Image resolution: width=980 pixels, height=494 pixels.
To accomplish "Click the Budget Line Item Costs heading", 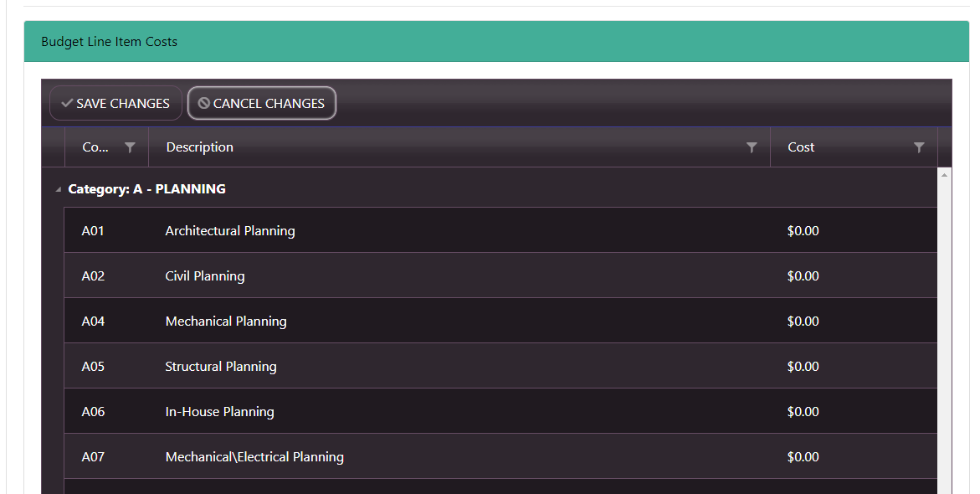I will click(x=110, y=42).
